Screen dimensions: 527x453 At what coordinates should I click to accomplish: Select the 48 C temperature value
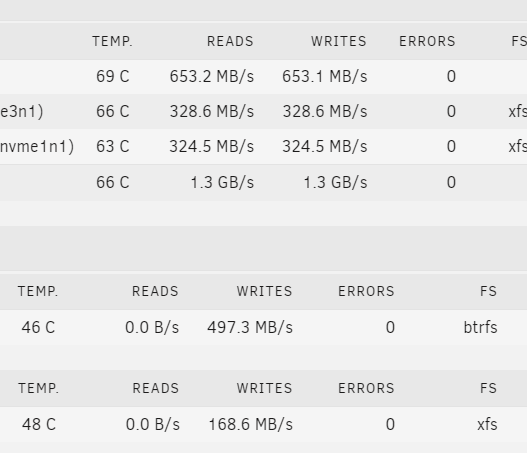coord(39,424)
